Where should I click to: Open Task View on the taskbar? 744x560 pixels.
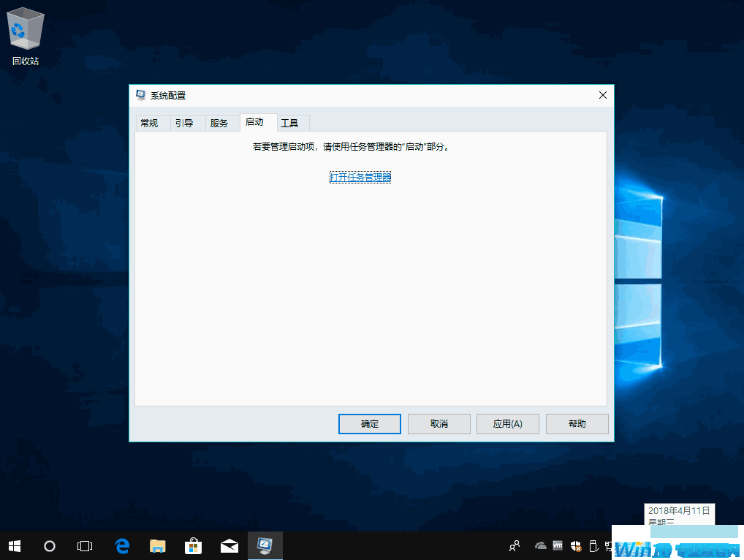coord(85,545)
